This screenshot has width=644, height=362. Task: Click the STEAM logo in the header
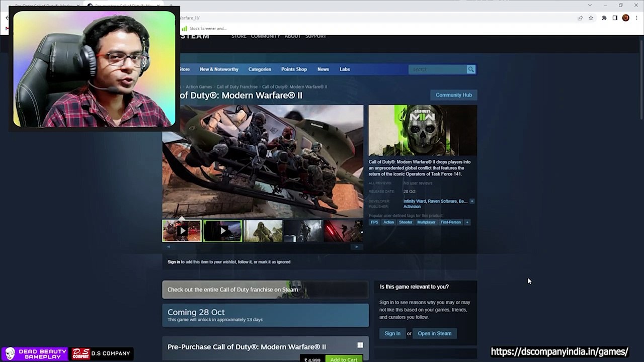click(195, 36)
